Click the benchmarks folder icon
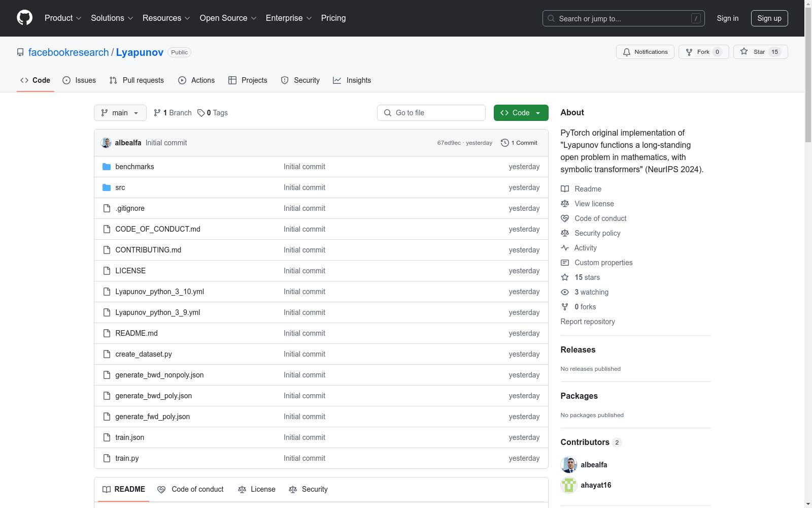 point(107,167)
